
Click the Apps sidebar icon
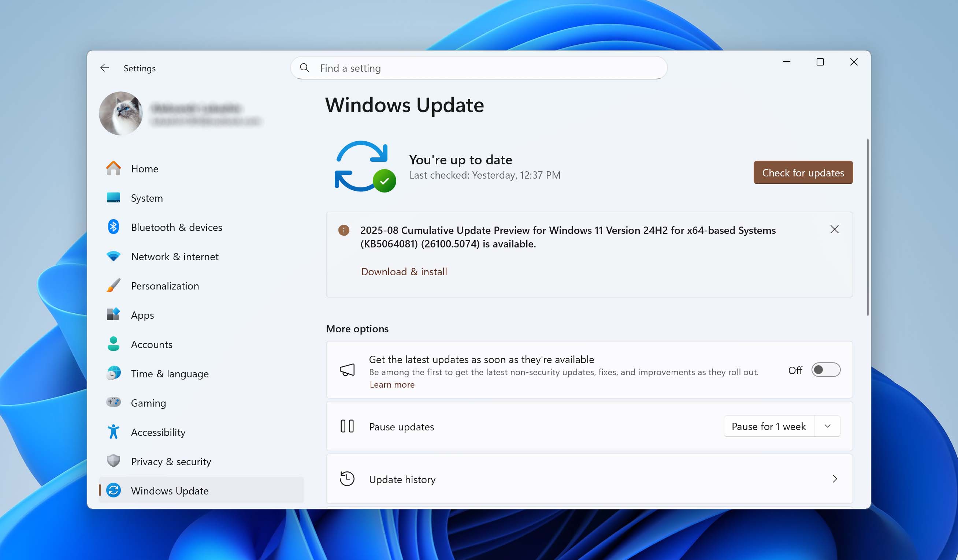click(x=113, y=315)
